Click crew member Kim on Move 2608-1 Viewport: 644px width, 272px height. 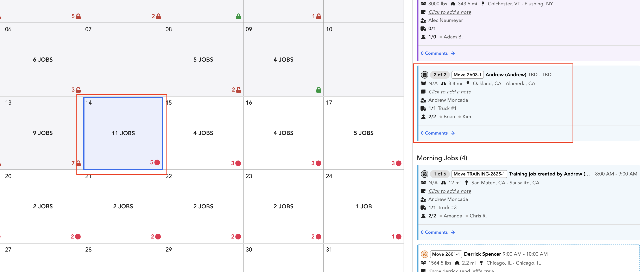[x=467, y=117]
